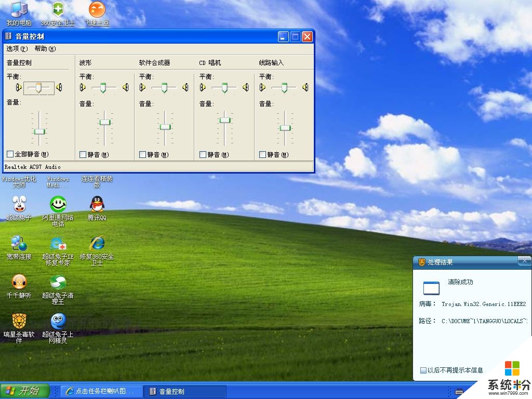Switch to 点击任务栏喇叭图 taskbar item
The height and width of the screenshot is (399, 532).
pyautogui.click(x=101, y=391)
